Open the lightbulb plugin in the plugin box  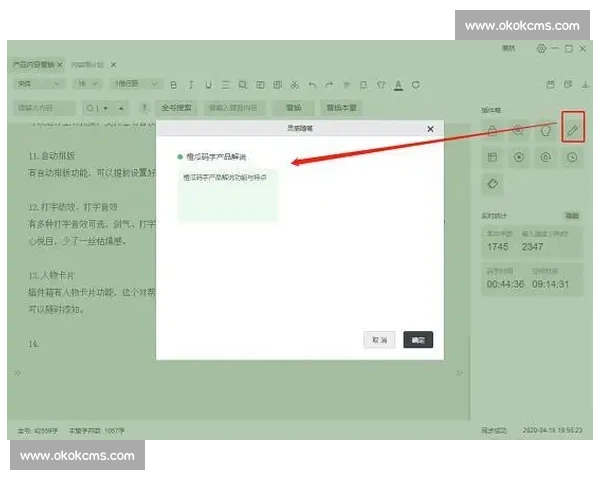pyautogui.click(x=545, y=131)
